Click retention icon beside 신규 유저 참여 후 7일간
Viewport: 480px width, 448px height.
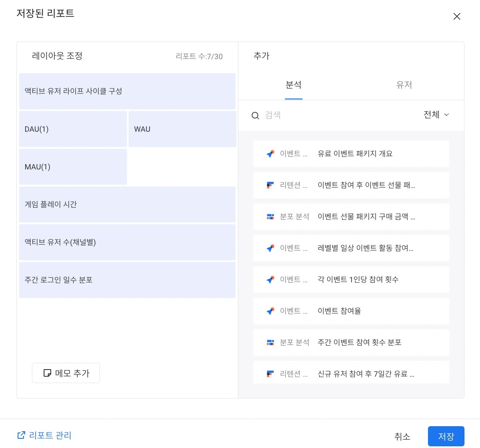click(270, 374)
